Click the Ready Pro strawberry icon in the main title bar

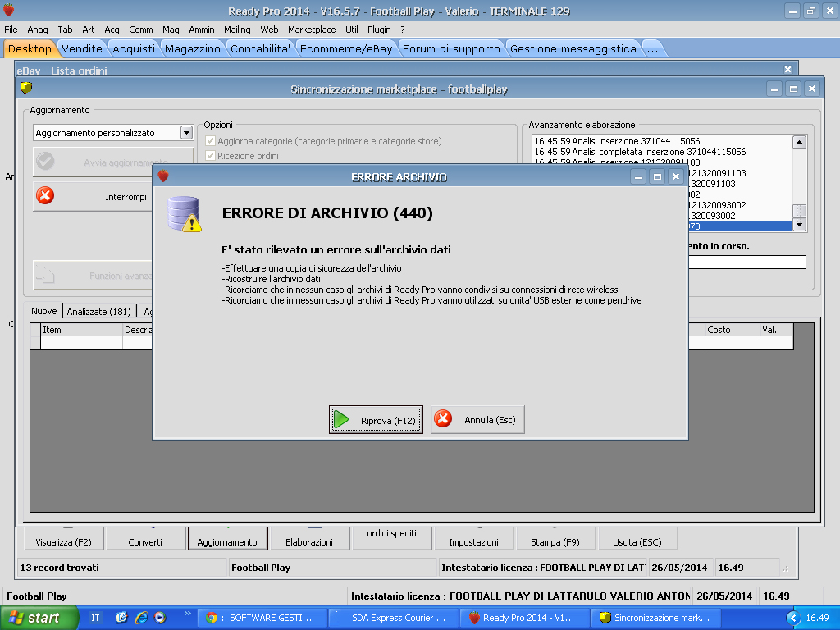click(8, 10)
